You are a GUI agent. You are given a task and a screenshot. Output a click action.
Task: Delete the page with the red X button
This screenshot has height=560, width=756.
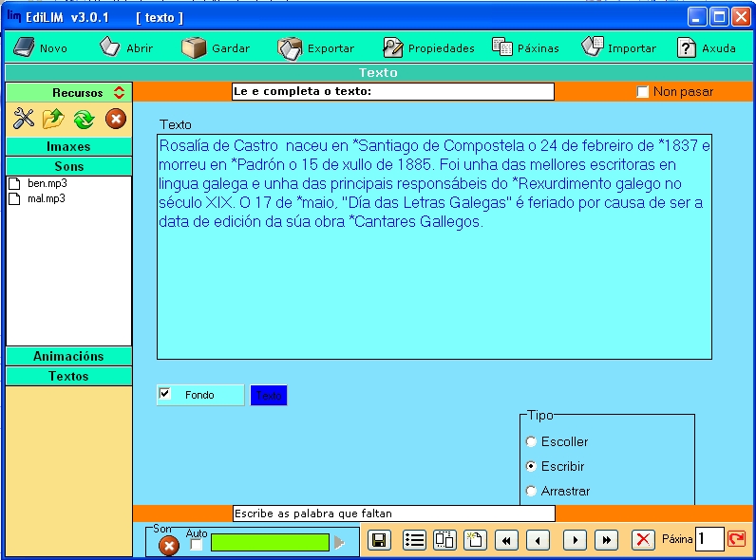[x=643, y=540]
